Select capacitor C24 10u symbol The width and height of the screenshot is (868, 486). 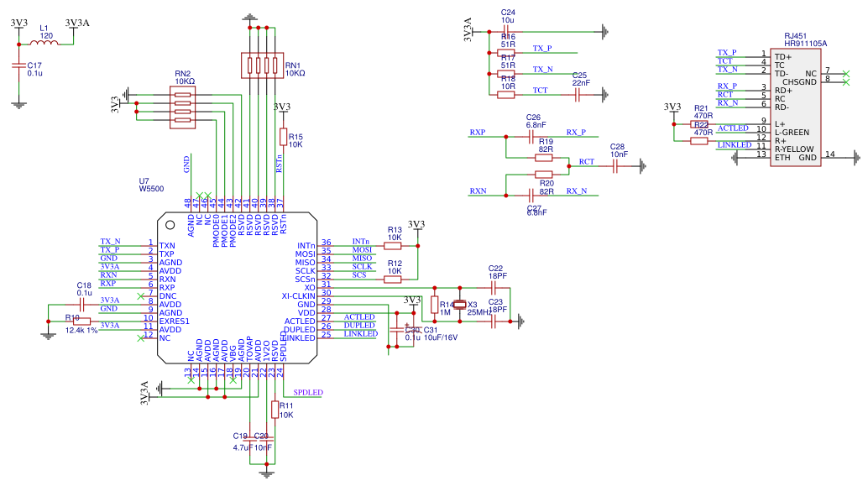pyautogui.click(x=506, y=32)
